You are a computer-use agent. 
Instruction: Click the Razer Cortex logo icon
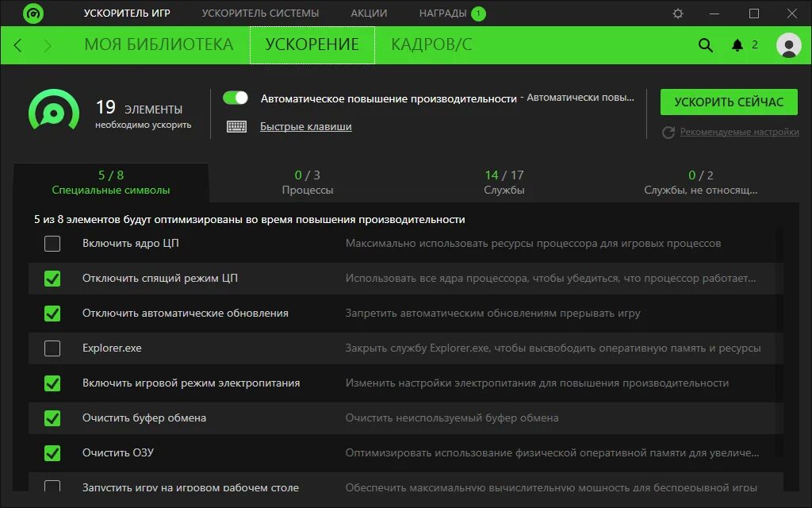point(33,13)
